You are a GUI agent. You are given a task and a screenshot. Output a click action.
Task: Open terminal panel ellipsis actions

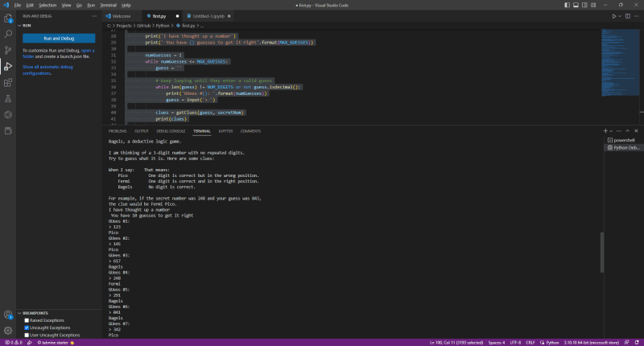point(619,131)
